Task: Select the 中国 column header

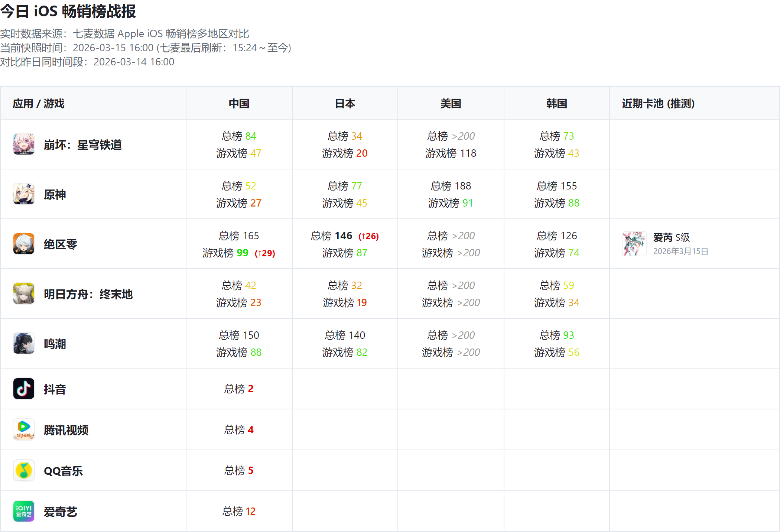Action: (x=239, y=103)
